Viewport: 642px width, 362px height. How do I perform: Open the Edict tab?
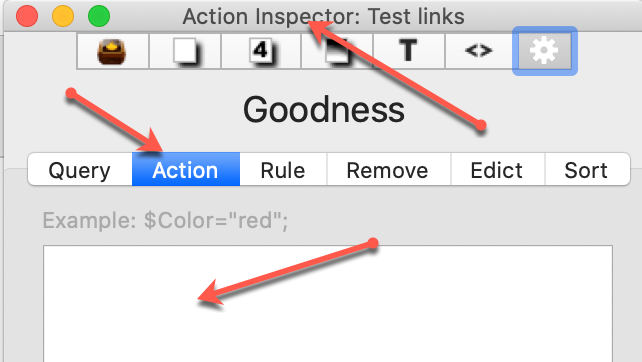coord(497,170)
